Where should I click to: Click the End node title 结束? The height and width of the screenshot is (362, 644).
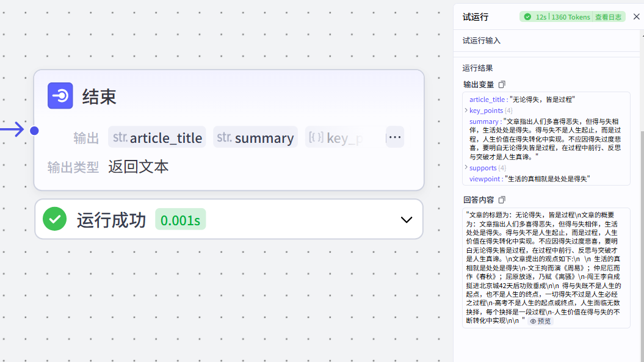click(99, 96)
